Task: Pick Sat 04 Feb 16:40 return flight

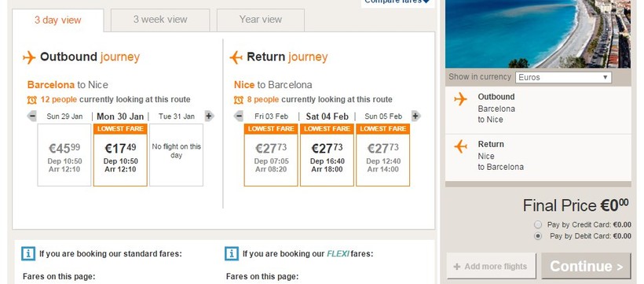Action: click(327, 155)
